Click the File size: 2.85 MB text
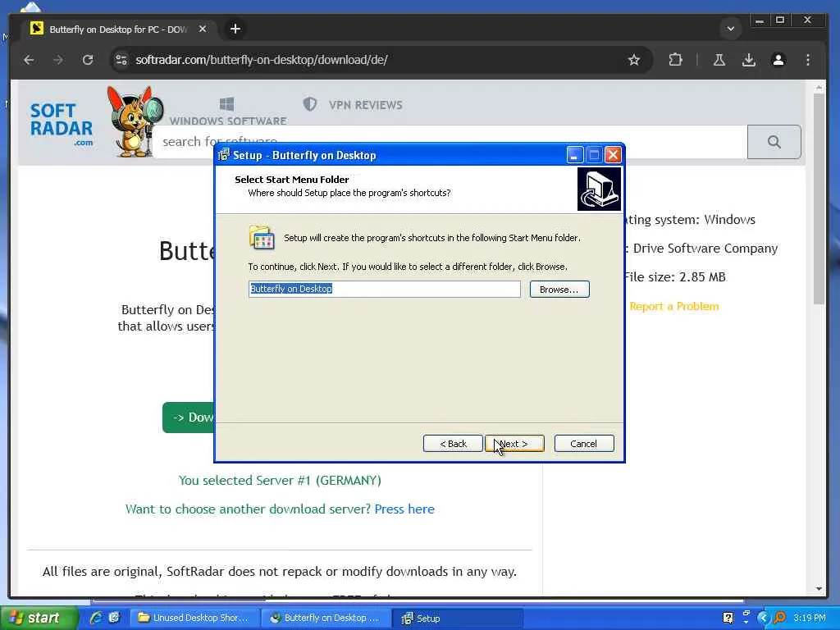The width and height of the screenshot is (840, 630). 674,277
